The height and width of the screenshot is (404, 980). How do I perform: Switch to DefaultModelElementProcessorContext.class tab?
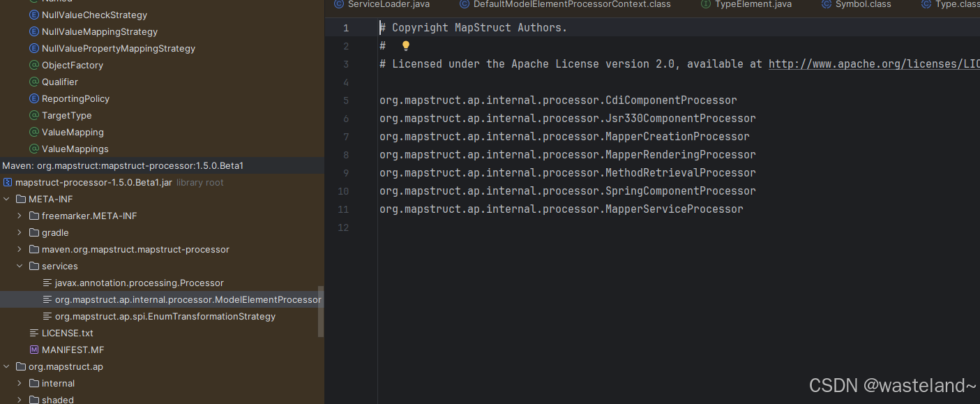(565, 4)
